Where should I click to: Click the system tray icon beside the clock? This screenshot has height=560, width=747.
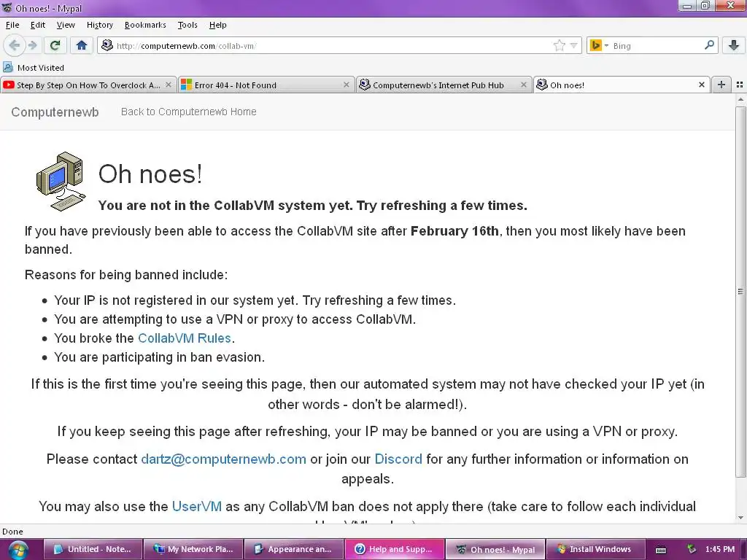692,549
